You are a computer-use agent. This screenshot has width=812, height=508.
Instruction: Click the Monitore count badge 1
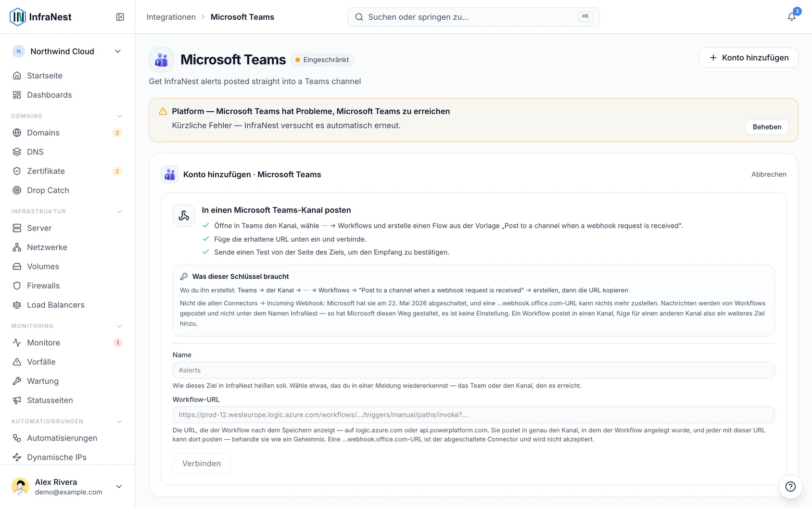[117, 342]
